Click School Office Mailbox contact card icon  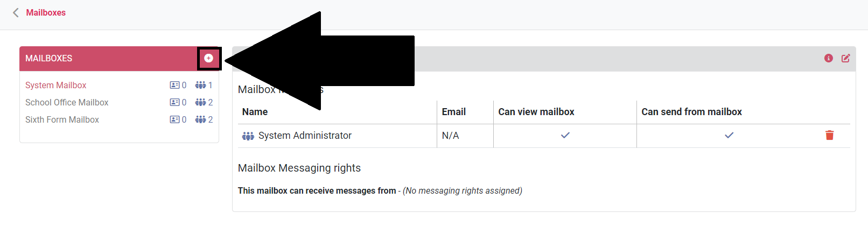(x=174, y=102)
